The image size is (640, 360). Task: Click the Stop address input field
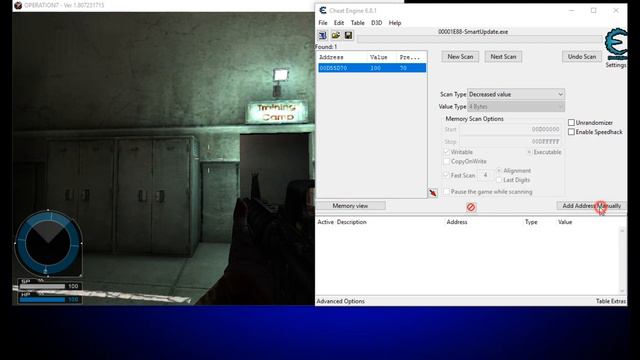pos(510,142)
